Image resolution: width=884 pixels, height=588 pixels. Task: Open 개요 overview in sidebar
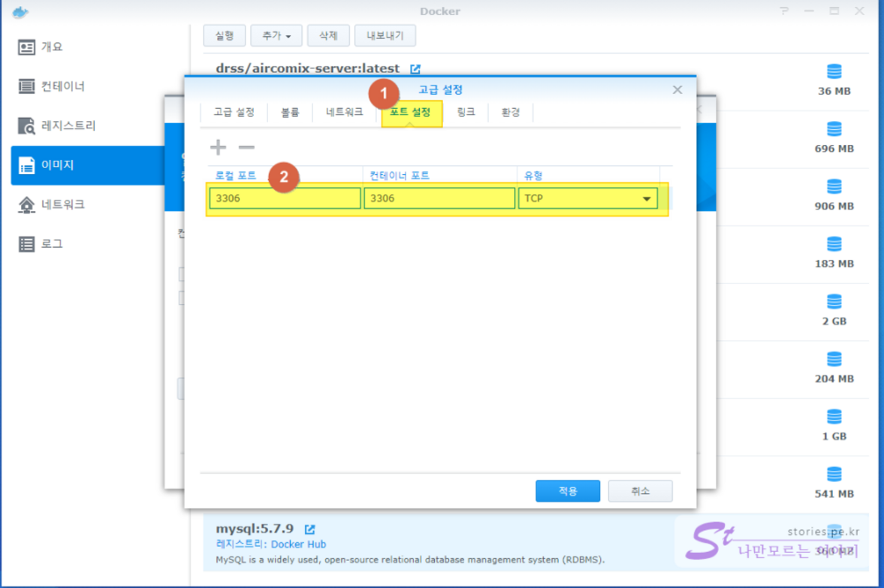click(51, 47)
